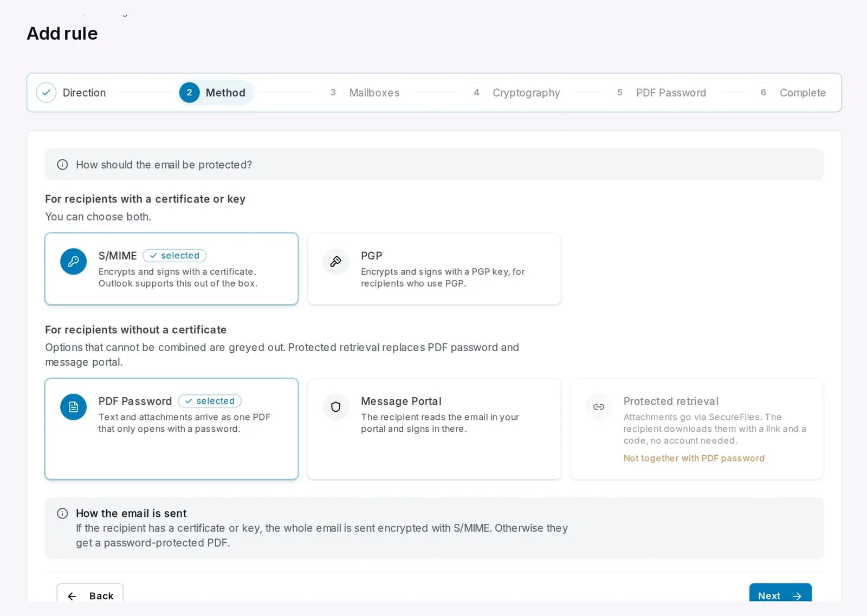Screen dimensions: 867x616
Task: Click the Message Portal shield icon
Action: pos(336,407)
